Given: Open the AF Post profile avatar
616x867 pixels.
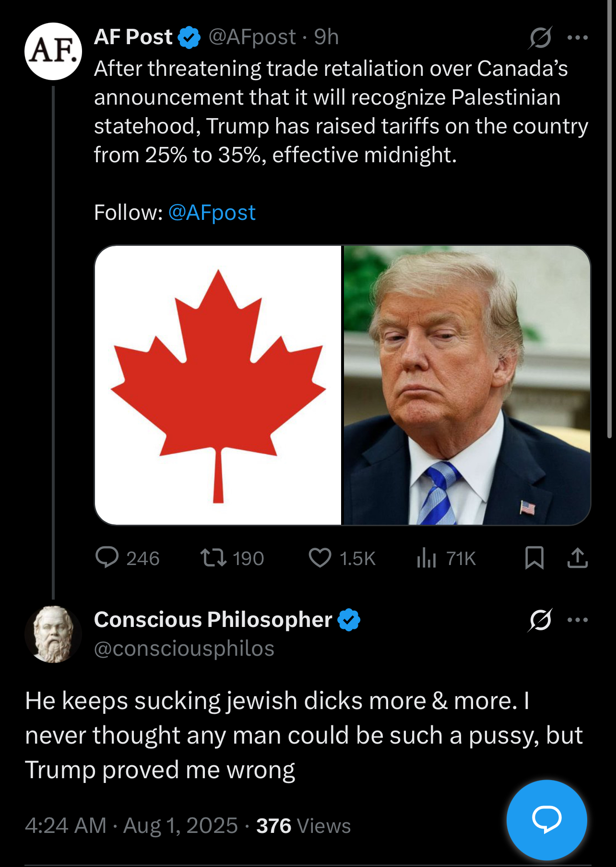Looking at the screenshot, I should [53, 51].
